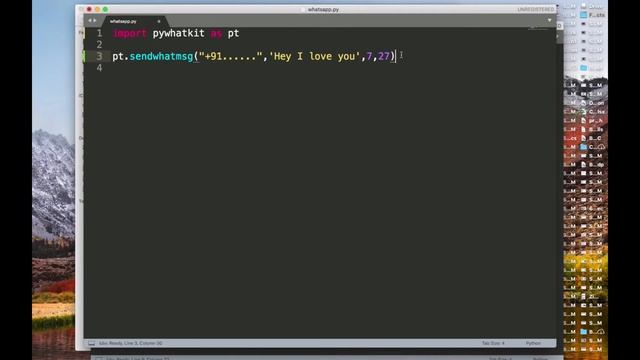Click the number 27 argument
Screen dimensions: 640x360
[x=384, y=56]
